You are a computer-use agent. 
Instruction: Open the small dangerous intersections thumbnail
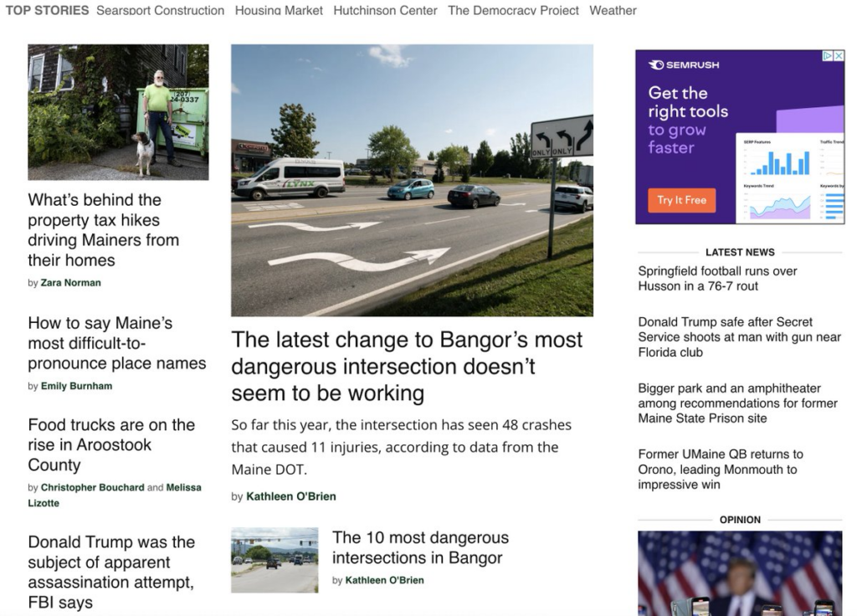click(275, 560)
